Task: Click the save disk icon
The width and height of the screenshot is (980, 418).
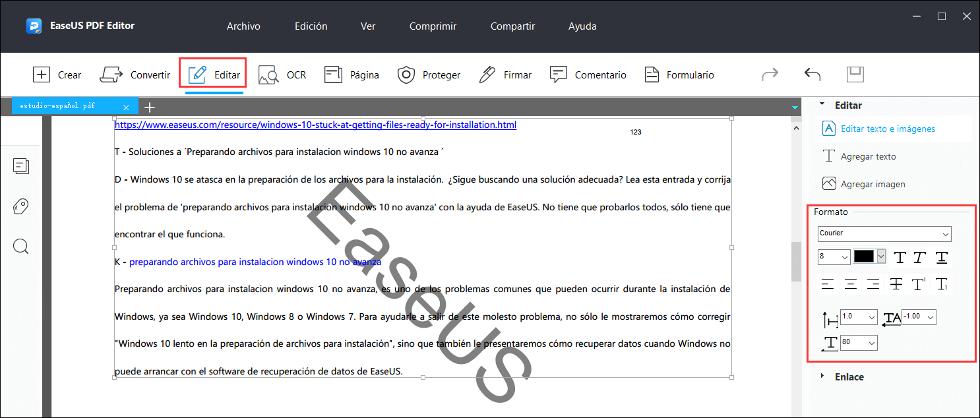Action: point(855,75)
